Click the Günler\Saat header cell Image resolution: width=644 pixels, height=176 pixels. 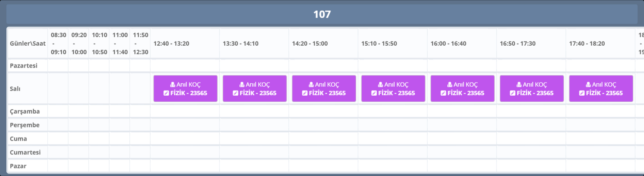click(27, 44)
